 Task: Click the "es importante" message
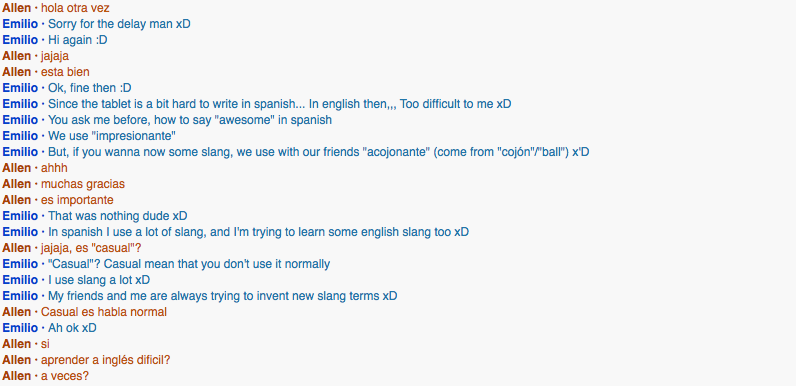click(77, 200)
